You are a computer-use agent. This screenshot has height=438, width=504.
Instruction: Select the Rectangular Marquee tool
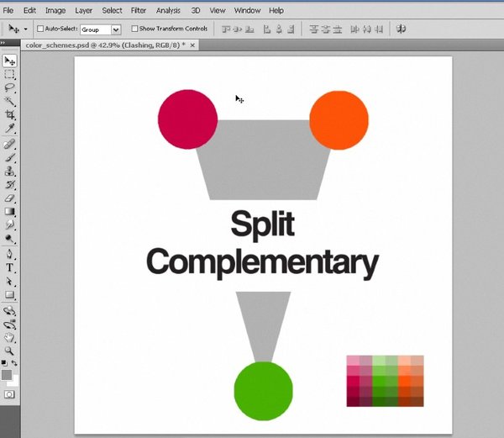pos(9,74)
